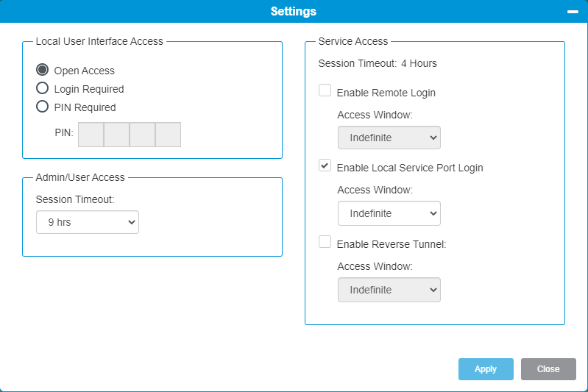
Task: Enable the Remote Login checkbox
Action: tap(325, 90)
